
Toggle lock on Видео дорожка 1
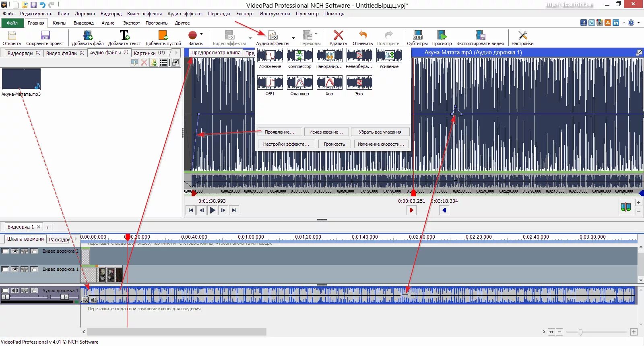(34, 269)
